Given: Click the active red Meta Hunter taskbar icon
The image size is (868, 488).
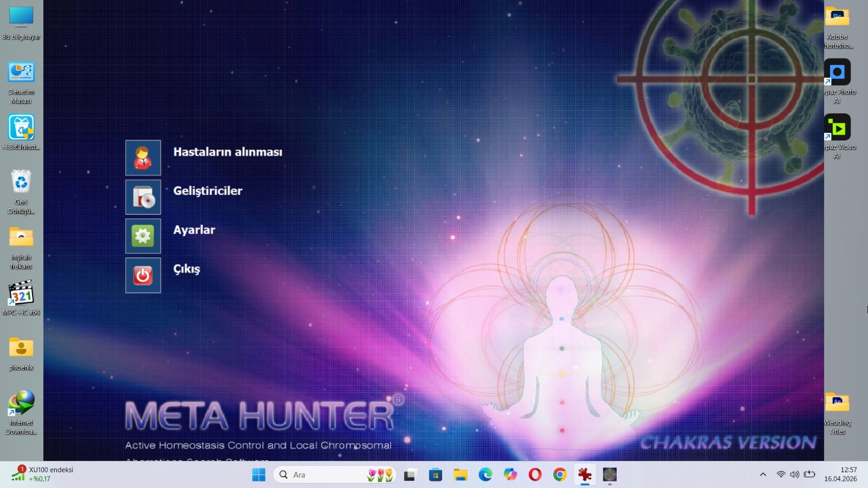Looking at the screenshot, I should pyautogui.click(x=585, y=475).
